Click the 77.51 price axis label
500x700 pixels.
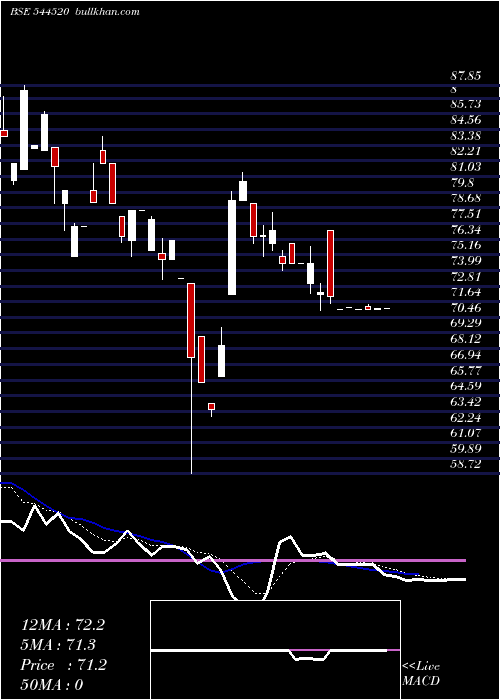tap(466, 214)
